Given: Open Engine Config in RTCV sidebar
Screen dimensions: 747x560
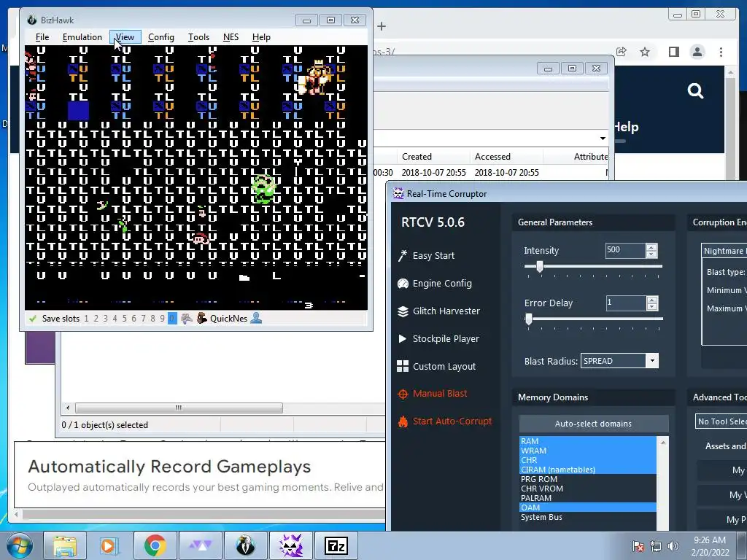Looking at the screenshot, I should (442, 284).
